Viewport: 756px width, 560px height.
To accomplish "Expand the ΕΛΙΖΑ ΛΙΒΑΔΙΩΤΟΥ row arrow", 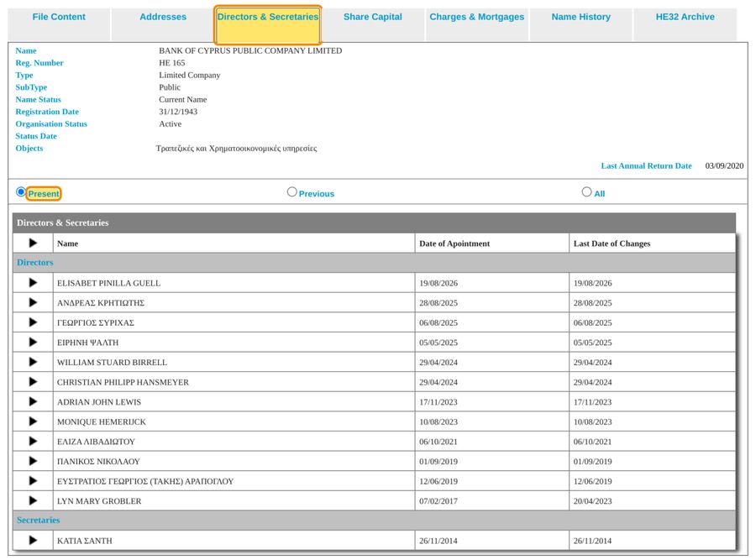I will [x=33, y=441].
